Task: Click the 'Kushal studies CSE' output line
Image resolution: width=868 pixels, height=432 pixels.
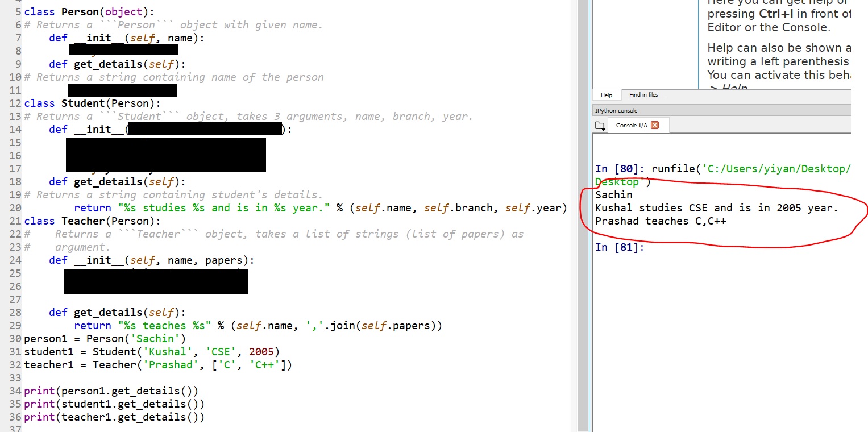Action: tap(716, 208)
